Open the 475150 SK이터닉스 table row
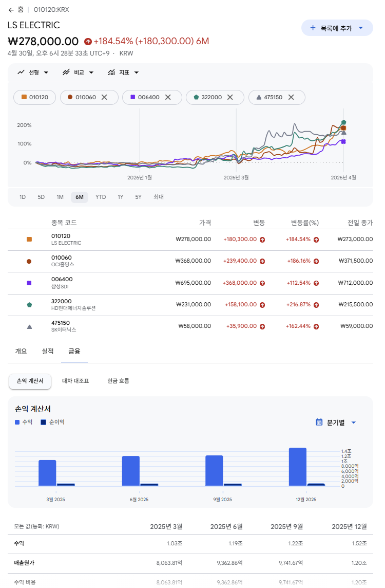The height and width of the screenshot is (588, 385). [190, 326]
